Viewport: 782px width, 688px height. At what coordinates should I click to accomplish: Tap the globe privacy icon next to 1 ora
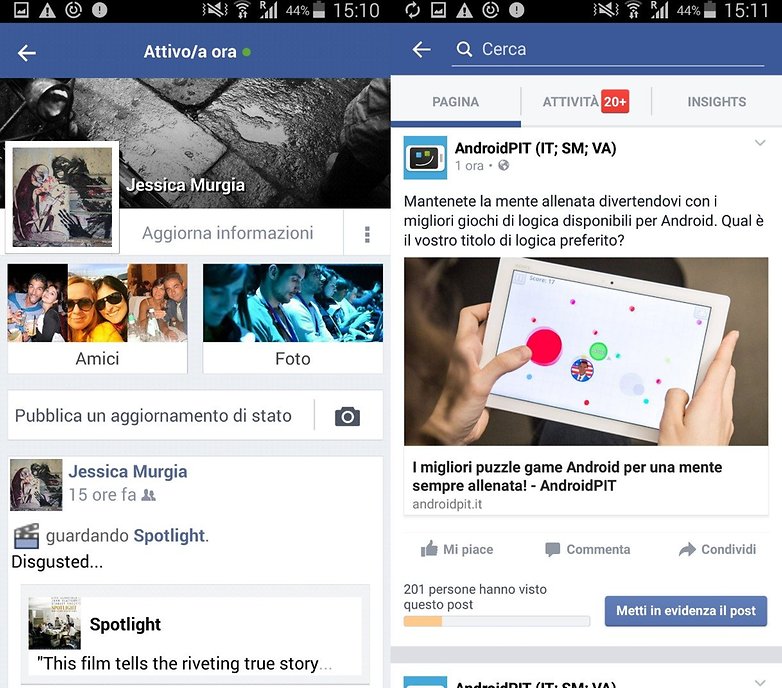(x=504, y=165)
